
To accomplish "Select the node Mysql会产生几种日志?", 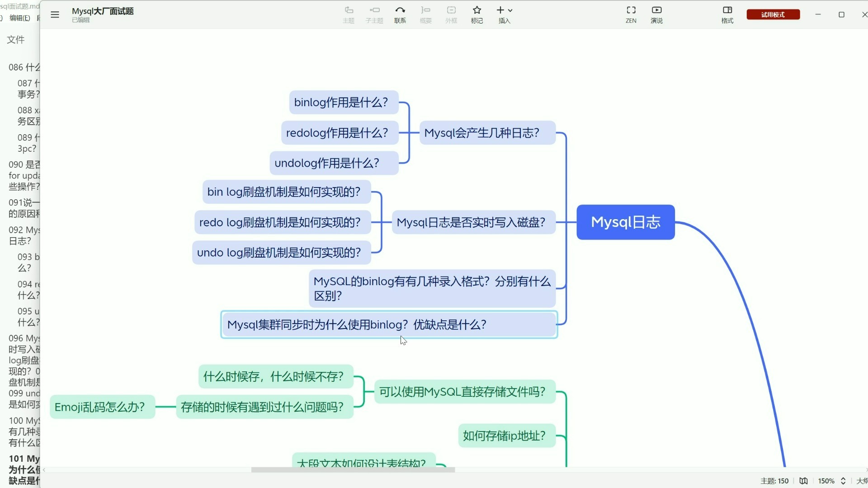I will [x=487, y=133].
